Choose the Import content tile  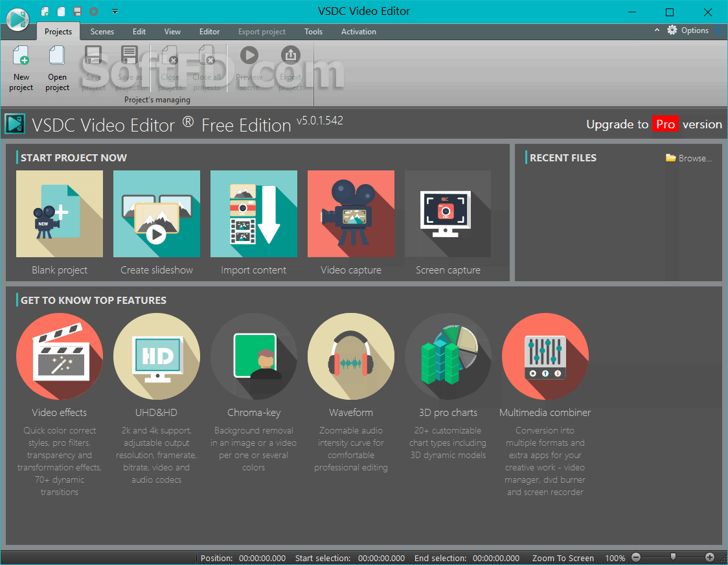click(x=253, y=214)
